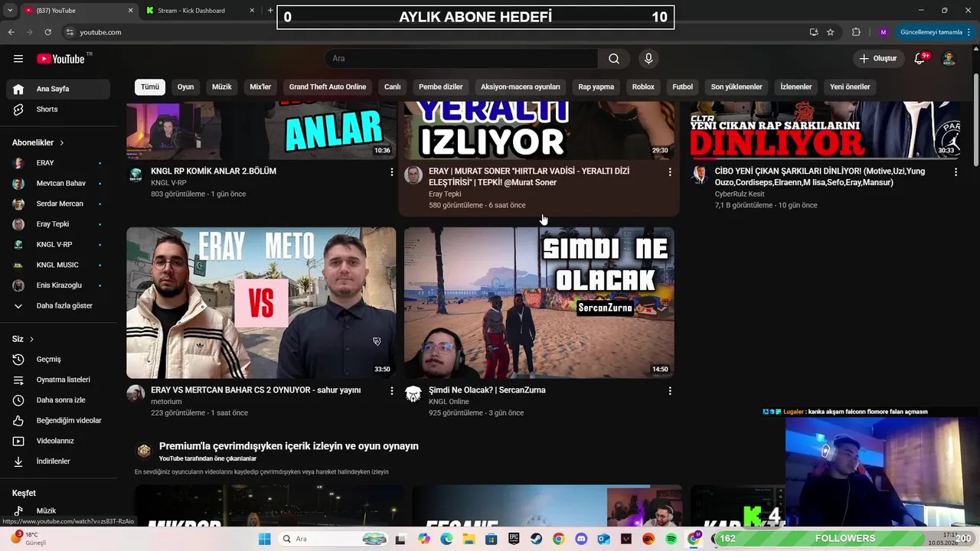Play the ERAY METO VS thumbnail

[x=261, y=302]
